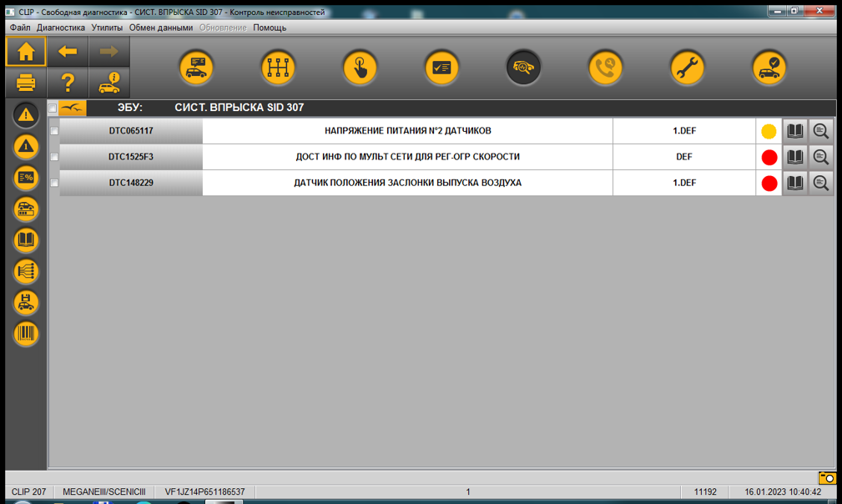Viewport: 842px width, 504px height.
Task: Open the car with panel sidebar icon
Action: (26, 209)
